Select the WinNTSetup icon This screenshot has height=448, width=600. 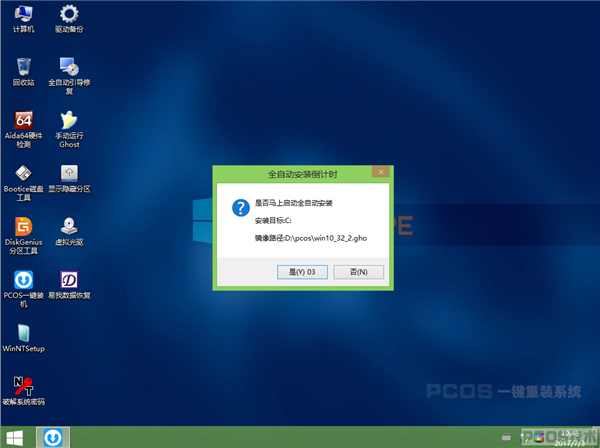click(23, 338)
